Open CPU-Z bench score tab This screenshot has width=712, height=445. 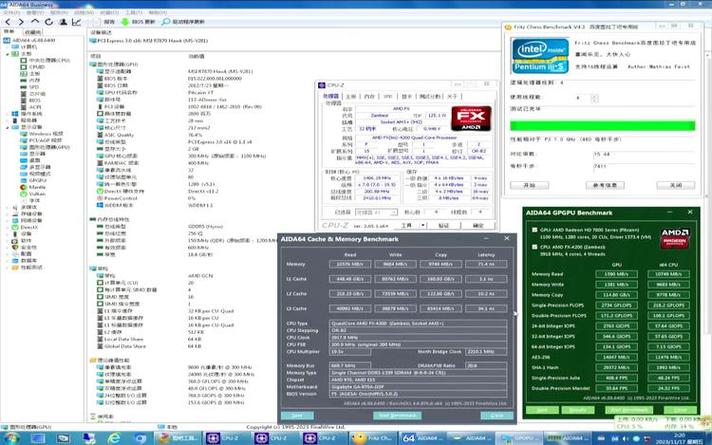tap(430, 96)
